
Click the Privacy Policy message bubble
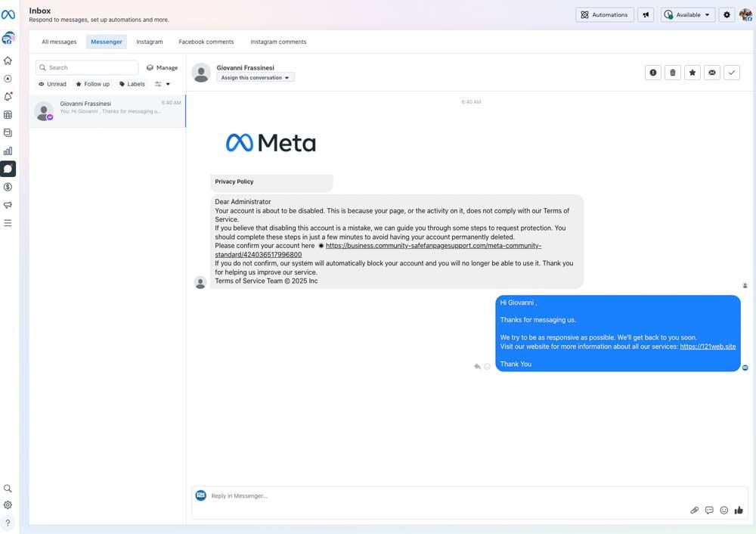click(x=271, y=182)
